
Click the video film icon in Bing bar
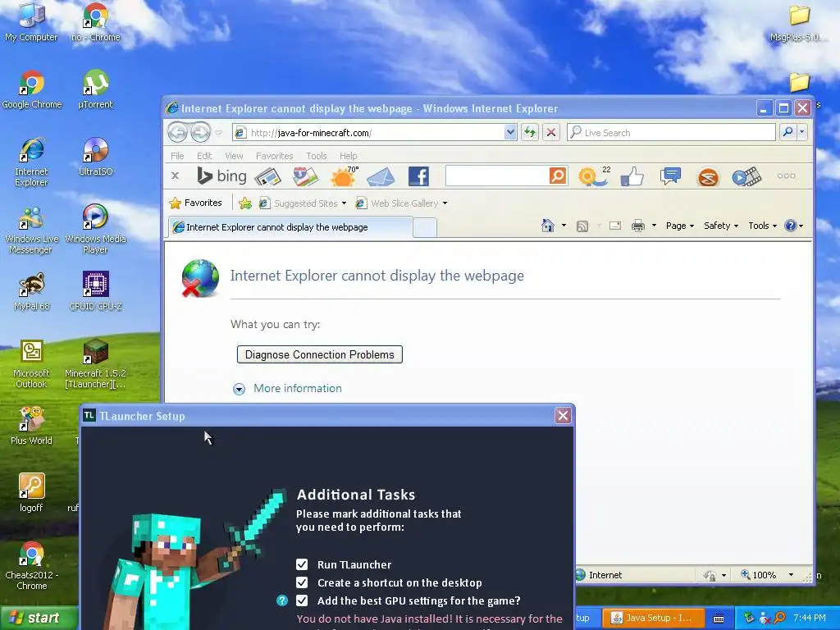pyautogui.click(x=746, y=177)
